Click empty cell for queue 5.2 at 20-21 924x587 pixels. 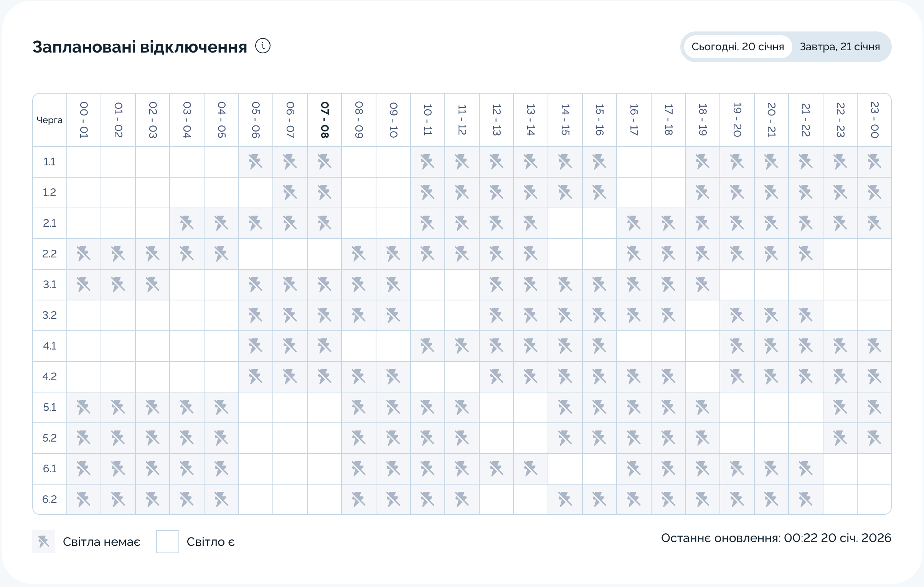coord(771,438)
